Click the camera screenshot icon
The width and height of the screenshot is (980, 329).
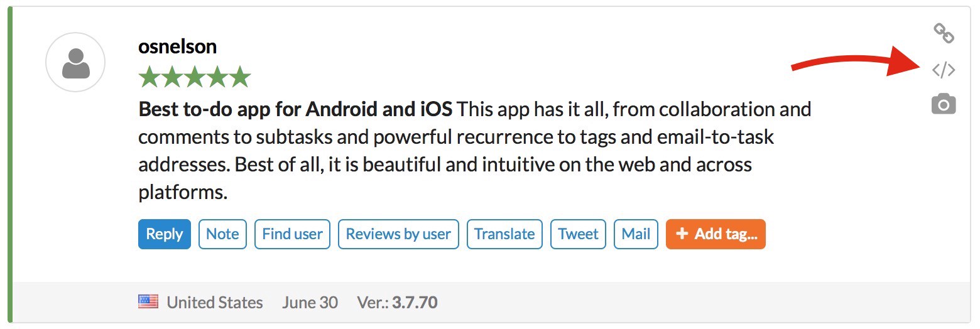(943, 104)
